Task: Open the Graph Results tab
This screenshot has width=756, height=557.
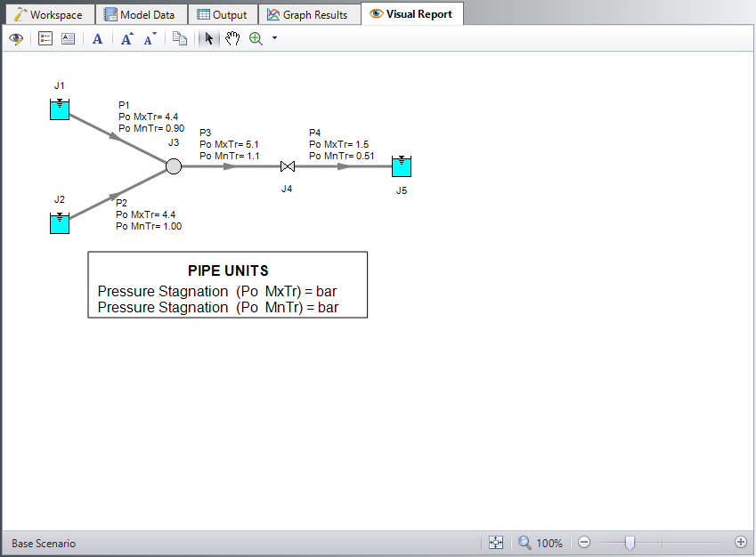Action: pos(308,14)
